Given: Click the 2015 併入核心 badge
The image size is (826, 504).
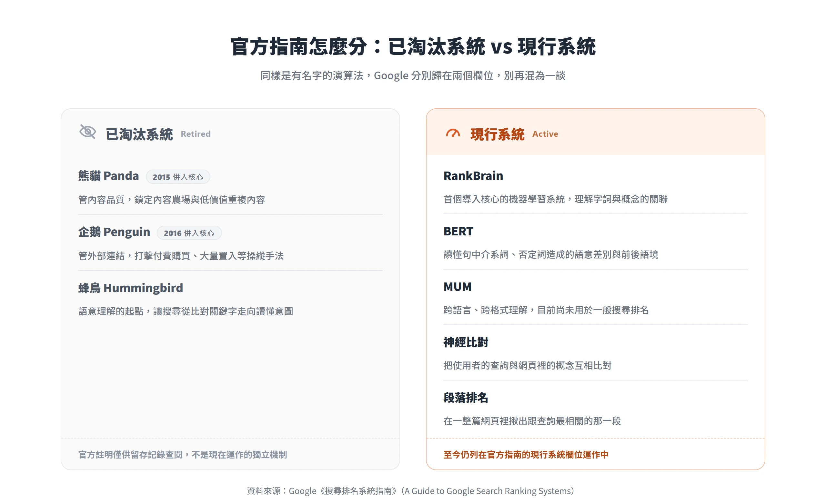Looking at the screenshot, I should pyautogui.click(x=178, y=177).
